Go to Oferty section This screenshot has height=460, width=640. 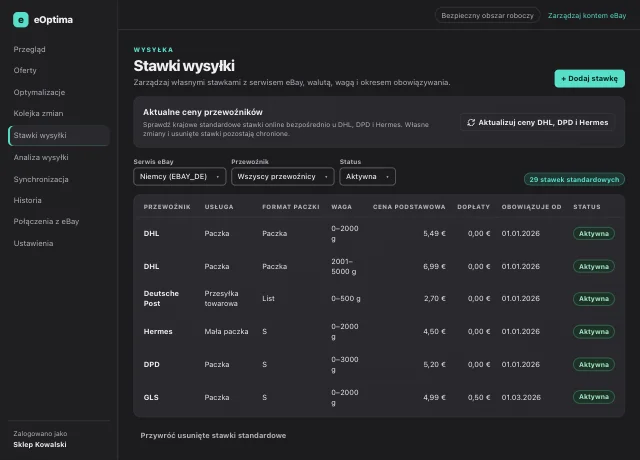pos(25,70)
